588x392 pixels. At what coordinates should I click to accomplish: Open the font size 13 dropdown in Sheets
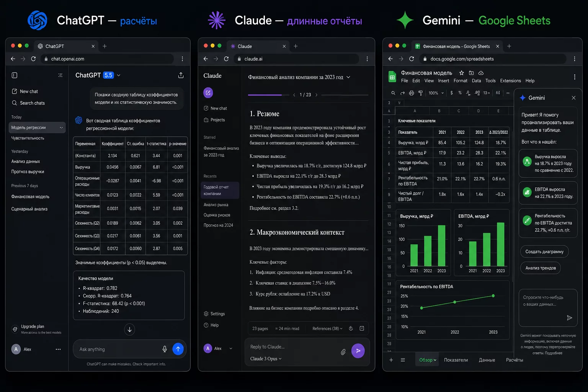tap(487, 93)
